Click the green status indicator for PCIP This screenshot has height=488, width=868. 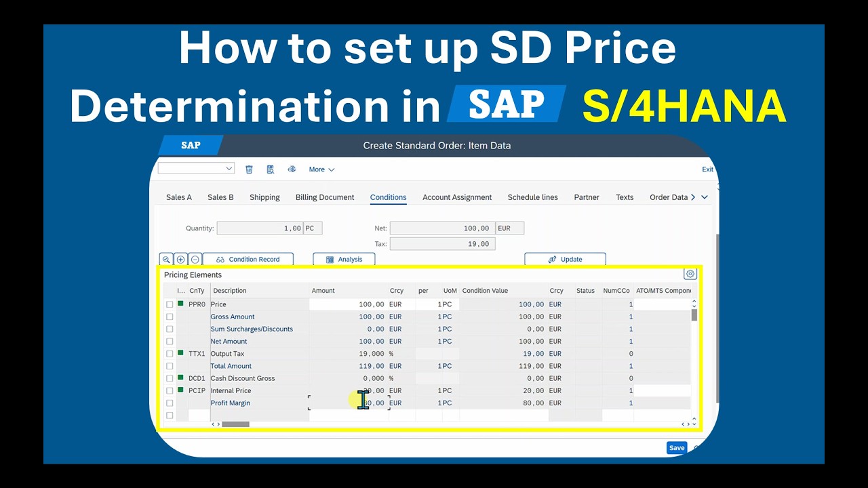[x=180, y=390]
